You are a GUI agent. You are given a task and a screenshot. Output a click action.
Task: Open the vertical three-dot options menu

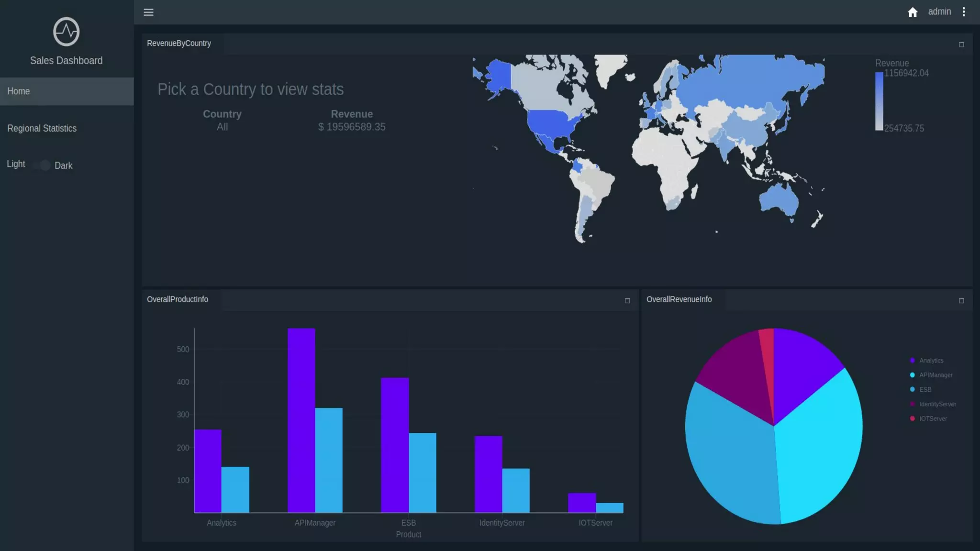pyautogui.click(x=964, y=12)
